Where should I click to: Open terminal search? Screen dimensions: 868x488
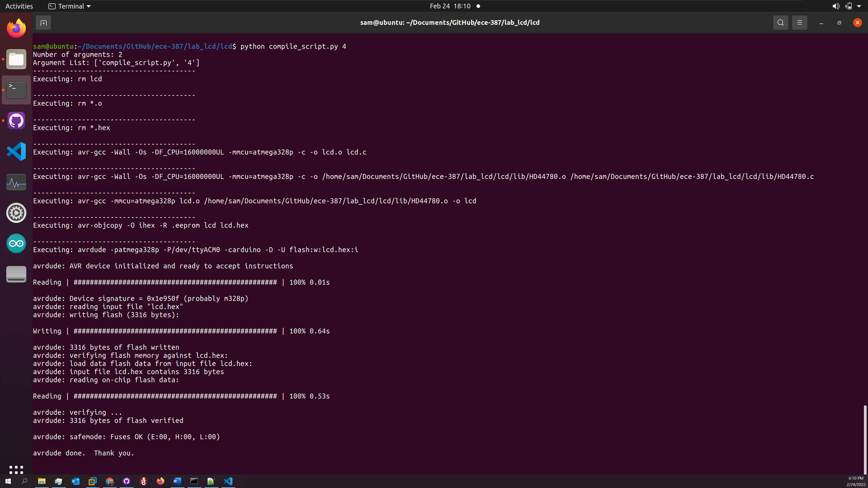pyautogui.click(x=780, y=23)
